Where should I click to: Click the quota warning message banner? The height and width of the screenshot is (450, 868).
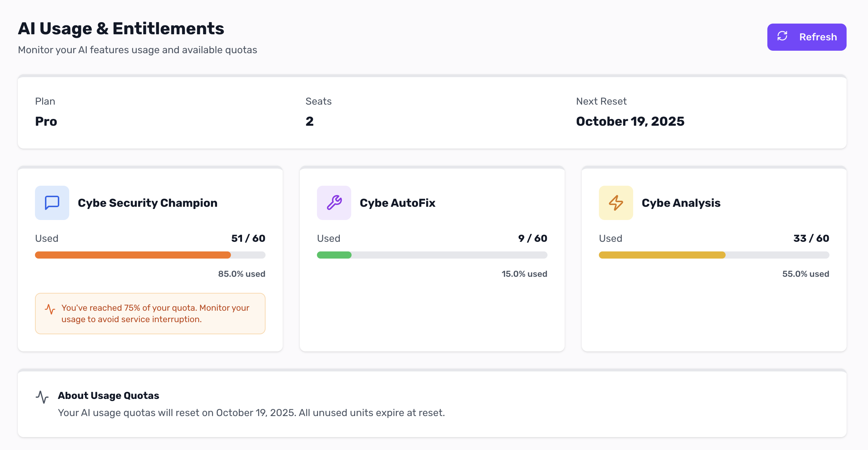tap(150, 313)
